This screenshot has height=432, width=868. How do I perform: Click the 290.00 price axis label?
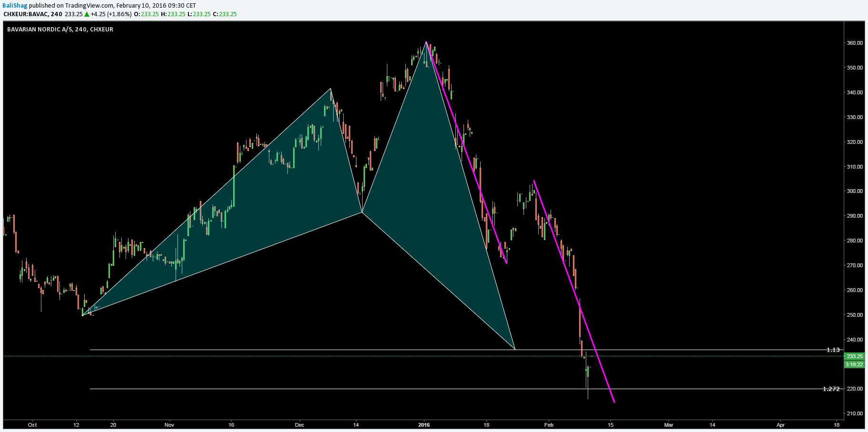click(x=855, y=216)
